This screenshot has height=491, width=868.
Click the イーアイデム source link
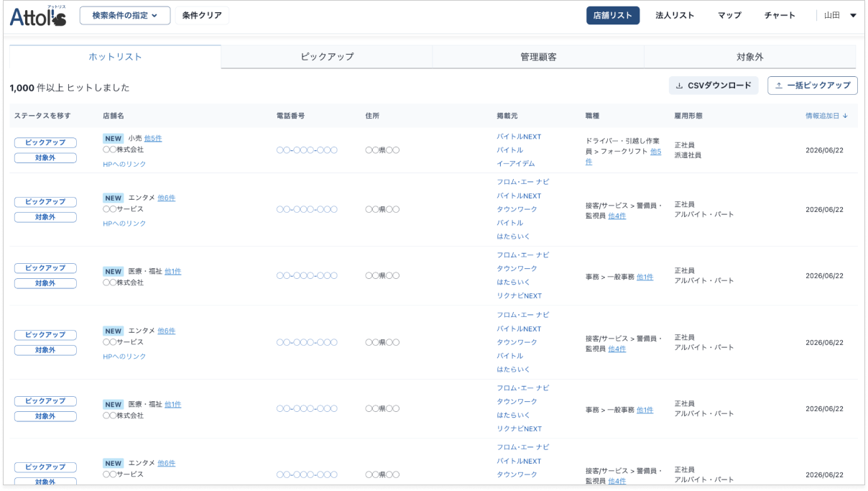pos(516,163)
